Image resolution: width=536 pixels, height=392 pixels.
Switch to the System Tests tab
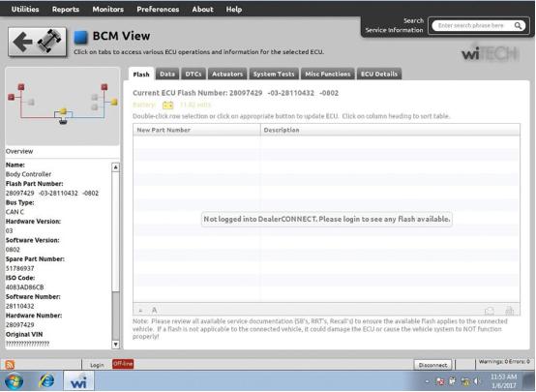(x=274, y=74)
